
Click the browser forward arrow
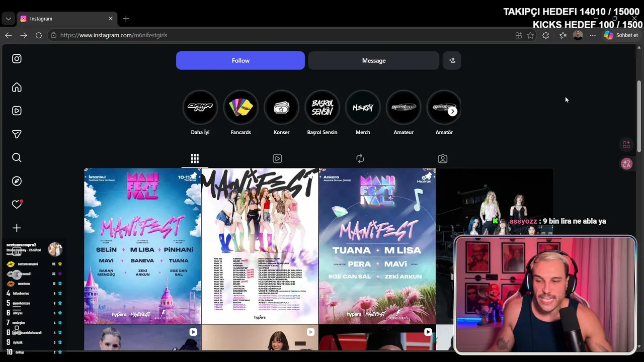pos(24,35)
